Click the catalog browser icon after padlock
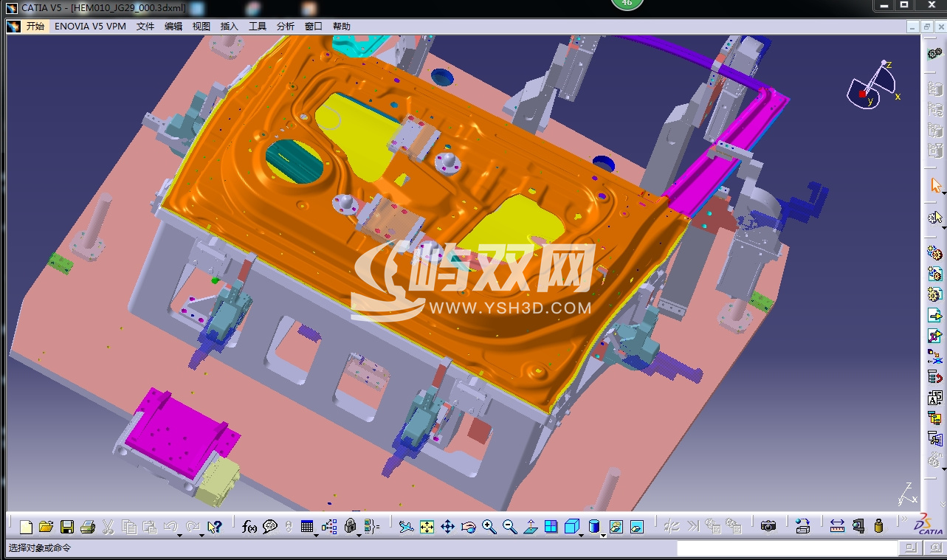The height and width of the screenshot is (560, 947). coord(372,526)
